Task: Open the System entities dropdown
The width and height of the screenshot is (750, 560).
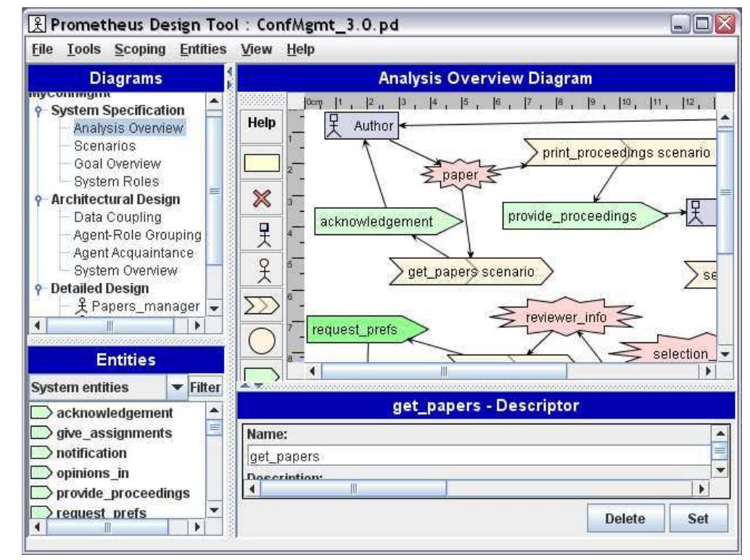Action: coord(176,387)
